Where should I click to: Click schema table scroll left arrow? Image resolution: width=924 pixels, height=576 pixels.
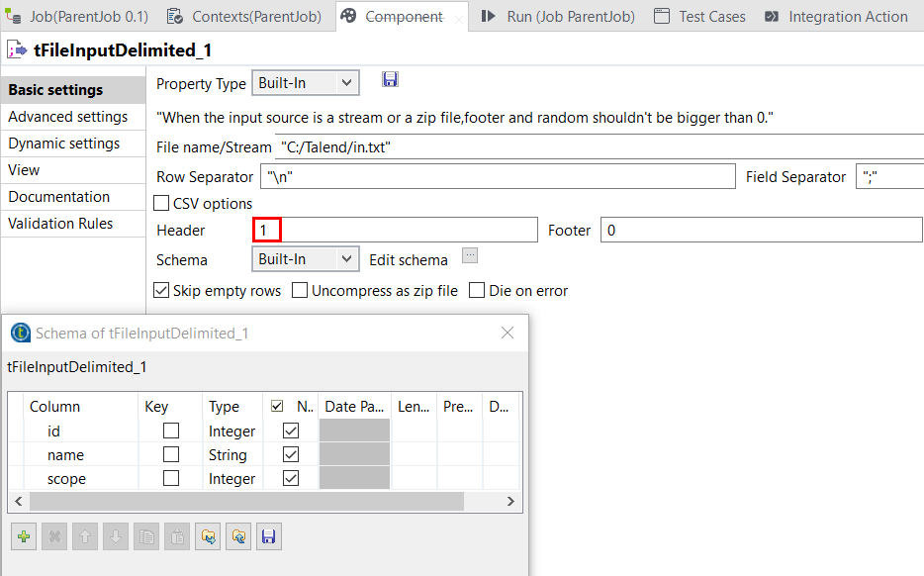pos(19,501)
